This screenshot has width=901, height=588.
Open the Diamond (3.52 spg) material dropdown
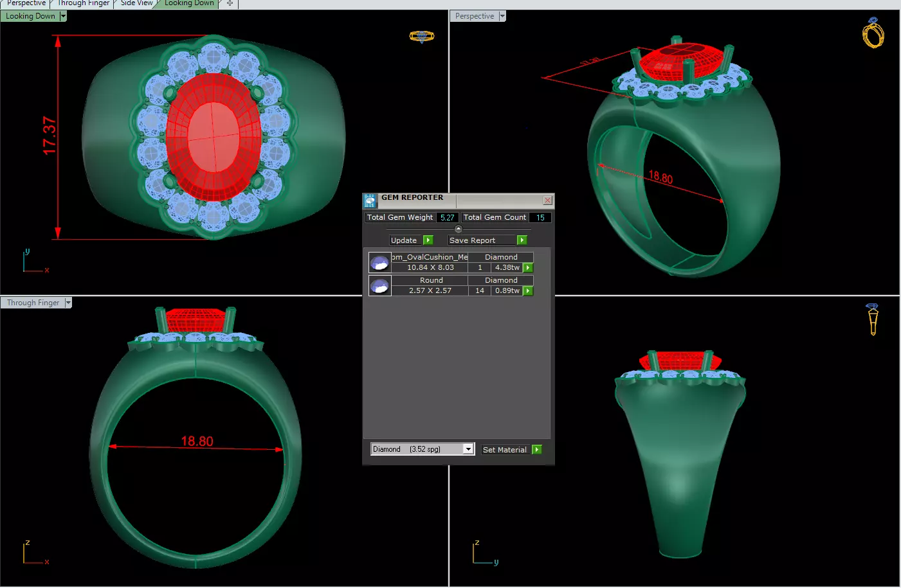[x=468, y=449]
